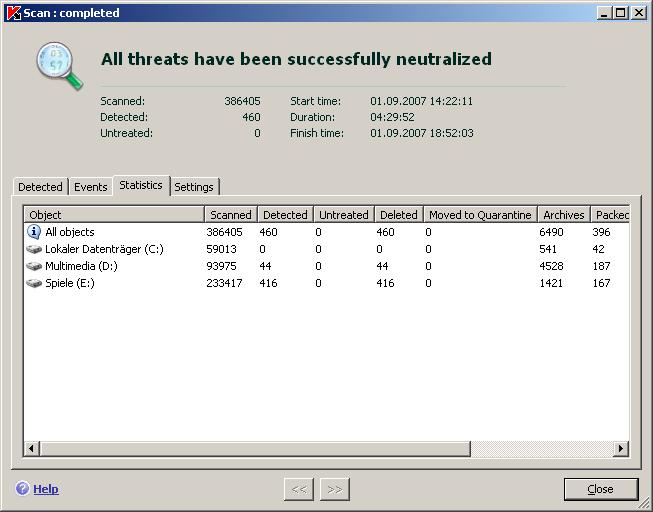Sort by Scanned column header
Screen dimensions: 653x512
[231, 215]
